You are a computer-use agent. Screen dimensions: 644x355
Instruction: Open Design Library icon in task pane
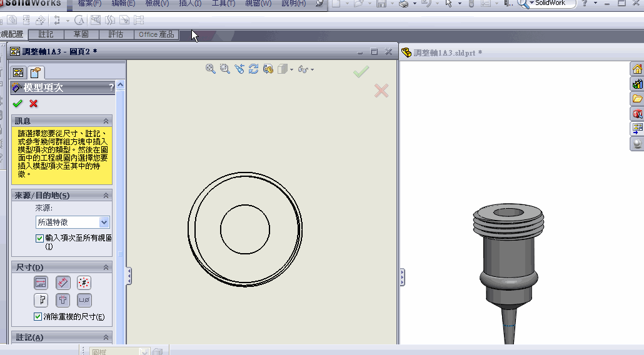tap(637, 84)
